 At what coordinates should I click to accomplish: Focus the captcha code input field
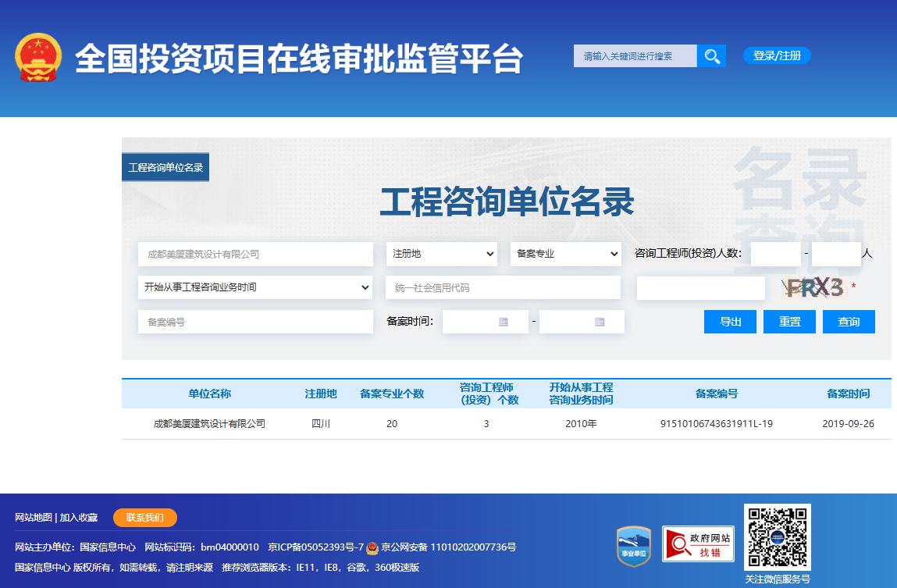tap(701, 288)
